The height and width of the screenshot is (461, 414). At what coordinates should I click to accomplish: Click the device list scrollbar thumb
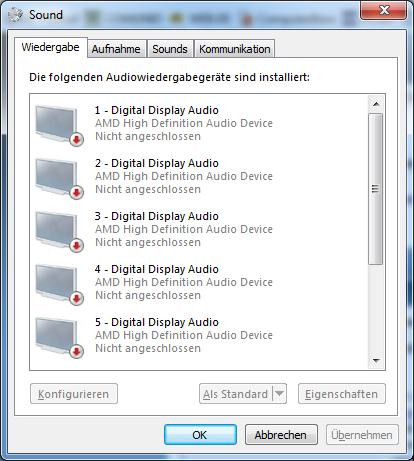click(376, 189)
